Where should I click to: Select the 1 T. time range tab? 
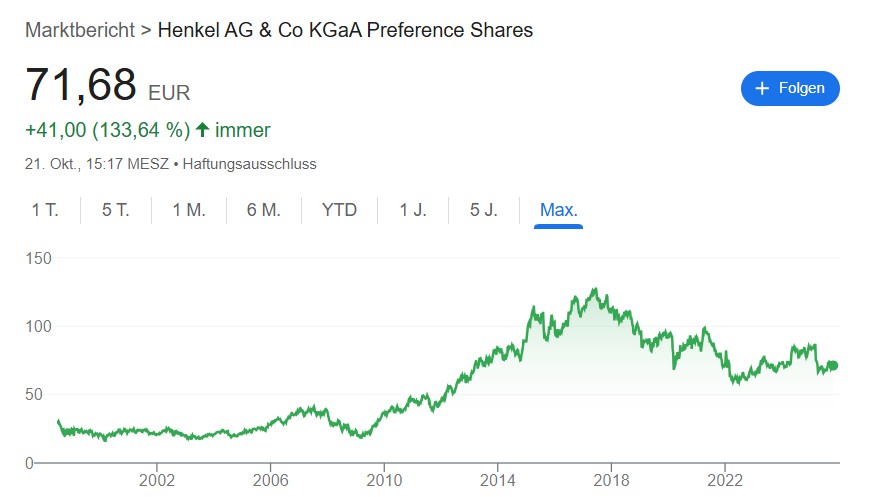click(45, 210)
